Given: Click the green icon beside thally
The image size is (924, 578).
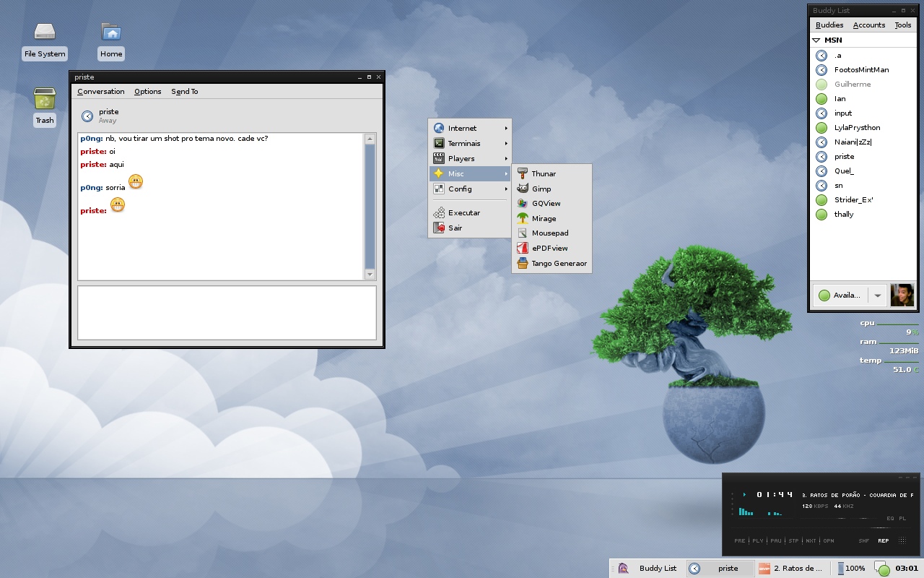Looking at the screenshot, I should coord(821,215).
